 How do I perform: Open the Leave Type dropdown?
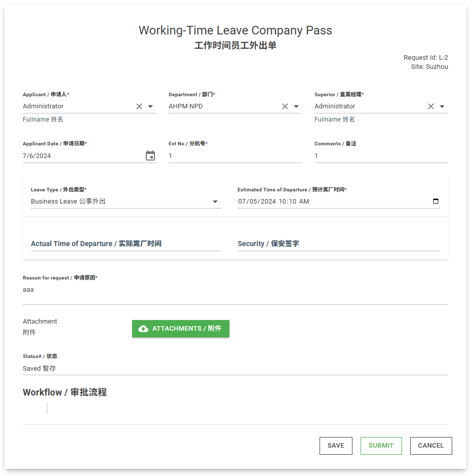pos(215,202)
